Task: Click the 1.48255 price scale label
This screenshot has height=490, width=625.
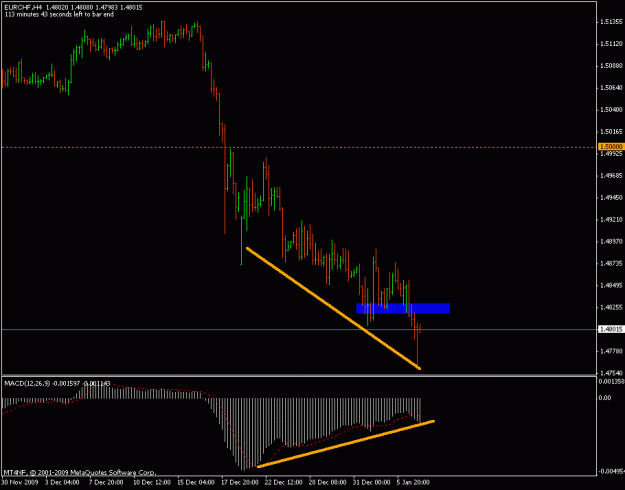Action: pyautogui.click(x=610, y=307)
